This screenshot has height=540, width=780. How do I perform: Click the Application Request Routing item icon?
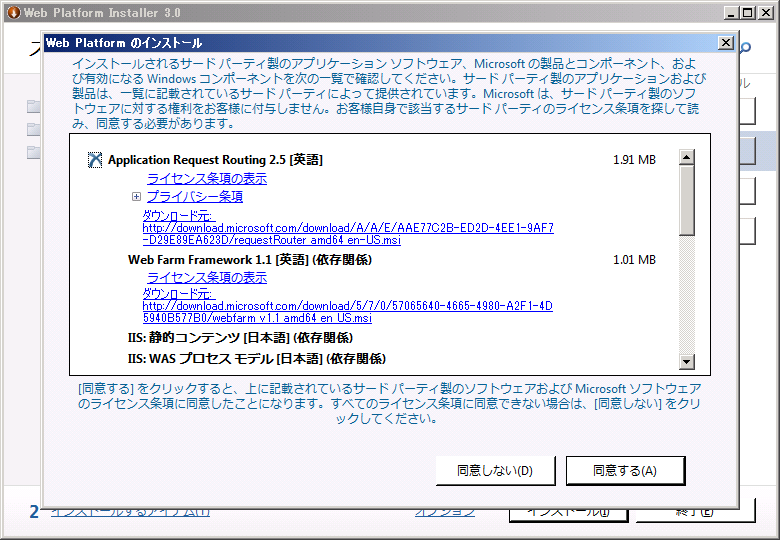[95, 160]
